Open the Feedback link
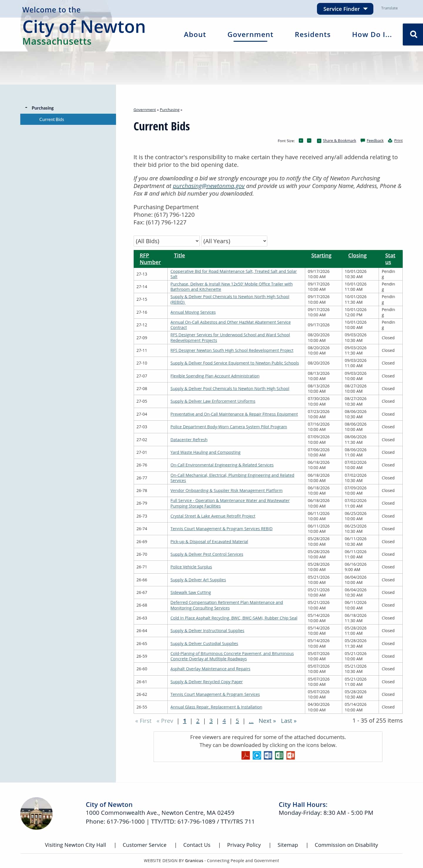Viewport: 423px width, 868px height. (375, 140)
